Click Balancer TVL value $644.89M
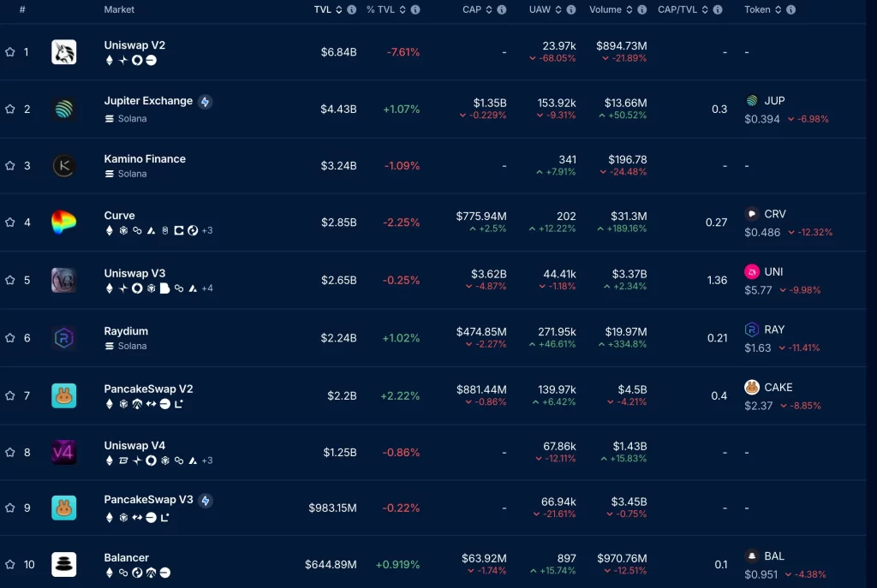The height and width of the screenshot is (588, 877). (331, 565)
